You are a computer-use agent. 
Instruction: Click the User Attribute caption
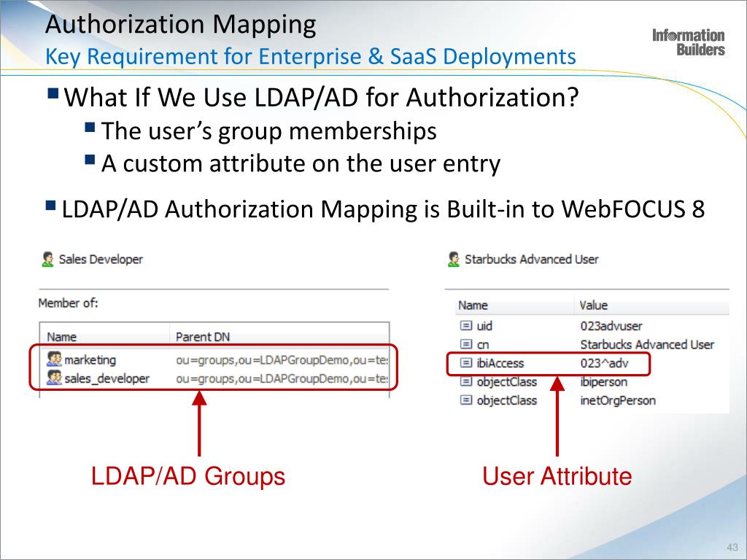click(x=557, y=475)
